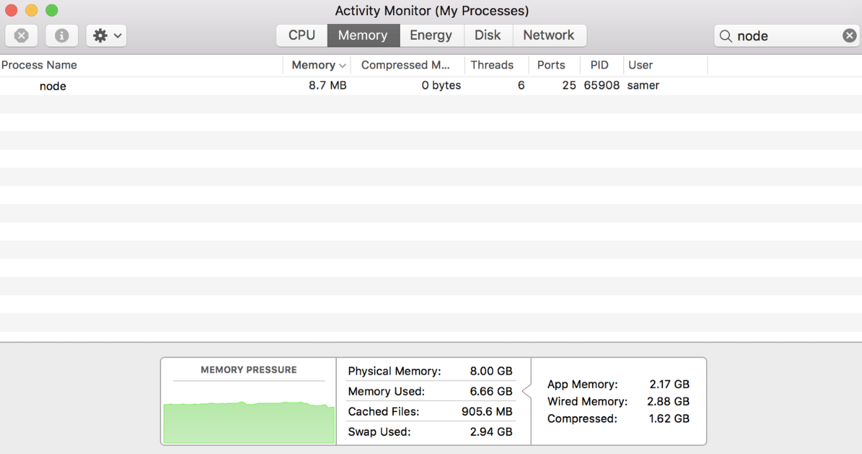Click the Memory Used 6.66 GB value
This screenshot has height=454, width=862.
[491, 391]
